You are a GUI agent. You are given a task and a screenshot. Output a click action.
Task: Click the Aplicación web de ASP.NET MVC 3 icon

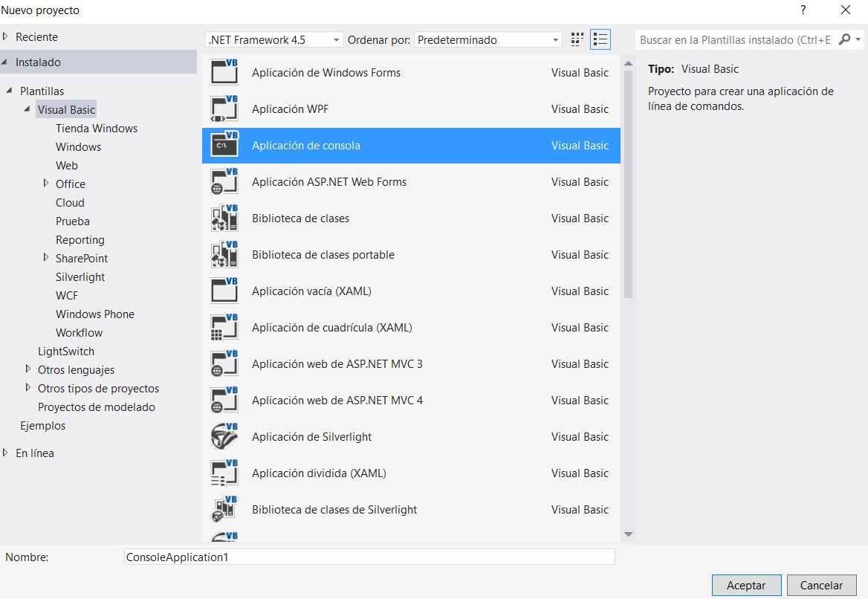[224, 363]
